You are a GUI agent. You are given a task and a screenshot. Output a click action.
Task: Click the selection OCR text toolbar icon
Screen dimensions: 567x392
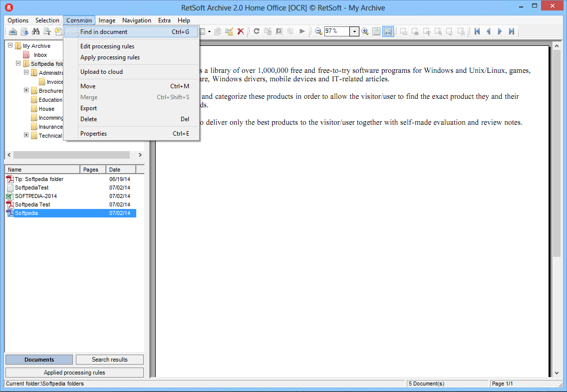click(427, 31)
